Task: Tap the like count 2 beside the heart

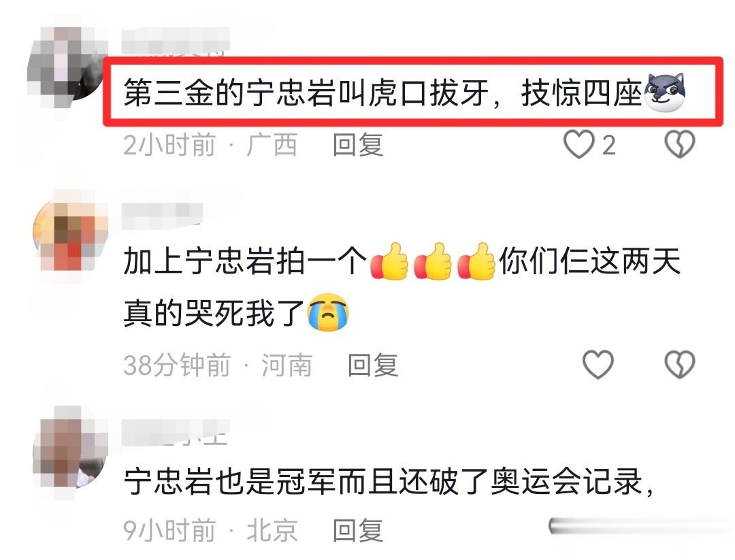Action: click(608, 145)
